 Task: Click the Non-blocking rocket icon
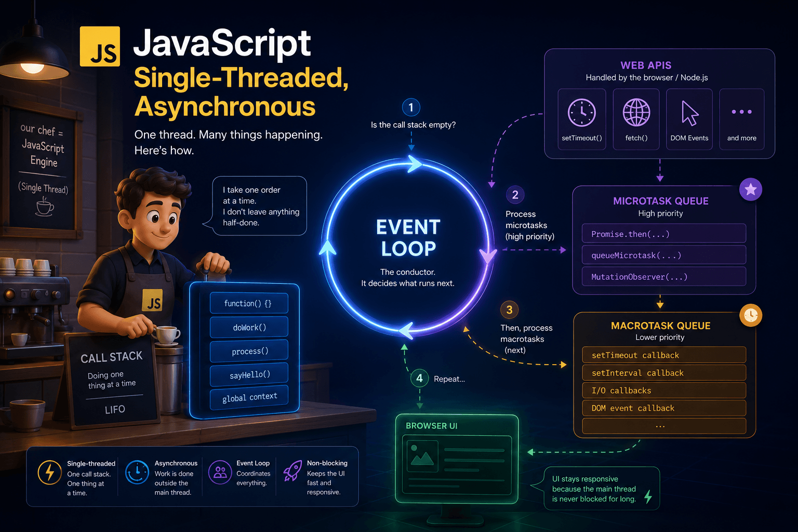tap(292, 471)
